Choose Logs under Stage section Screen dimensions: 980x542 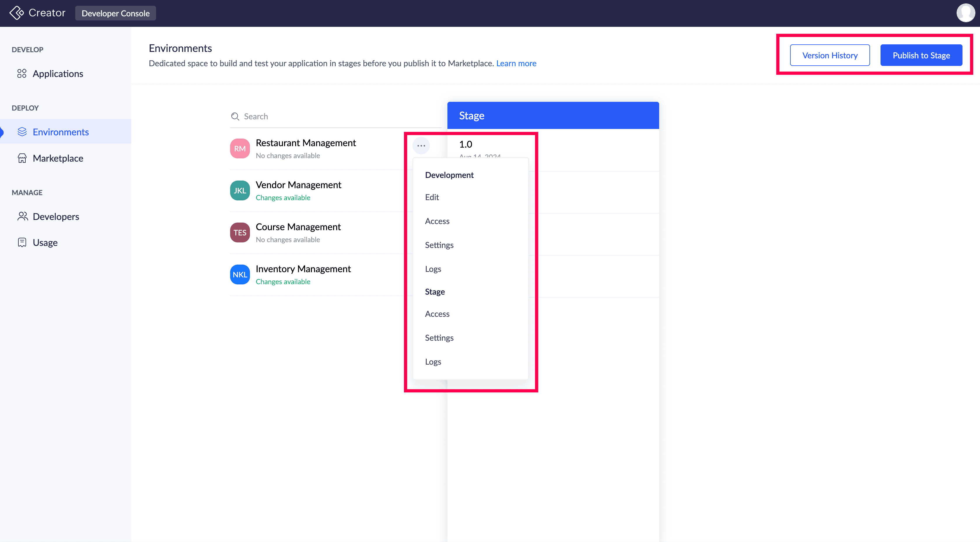tap(433, 362)
